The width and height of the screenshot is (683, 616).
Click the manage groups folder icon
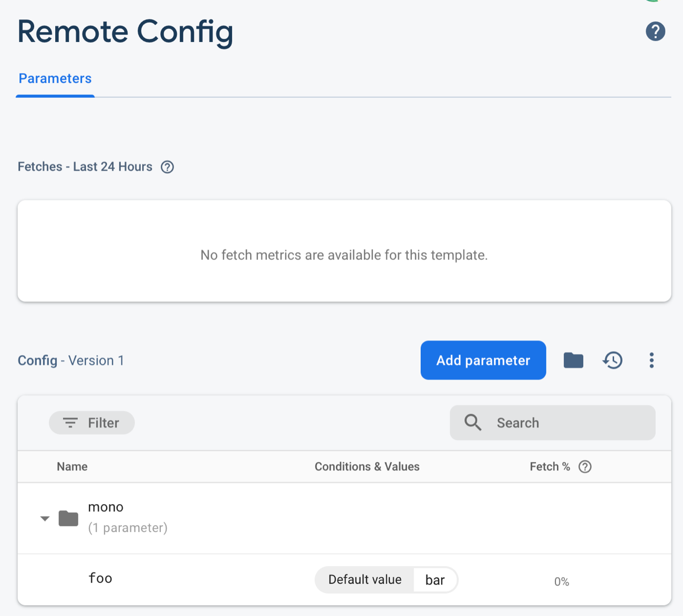click(573, 360)
